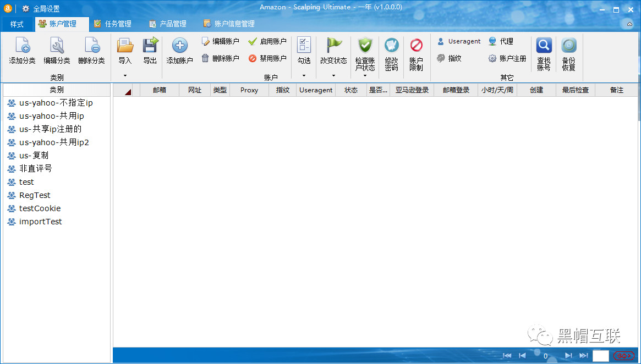641x364 pixels.
Task: Click the page number input field
Action: 600,356
